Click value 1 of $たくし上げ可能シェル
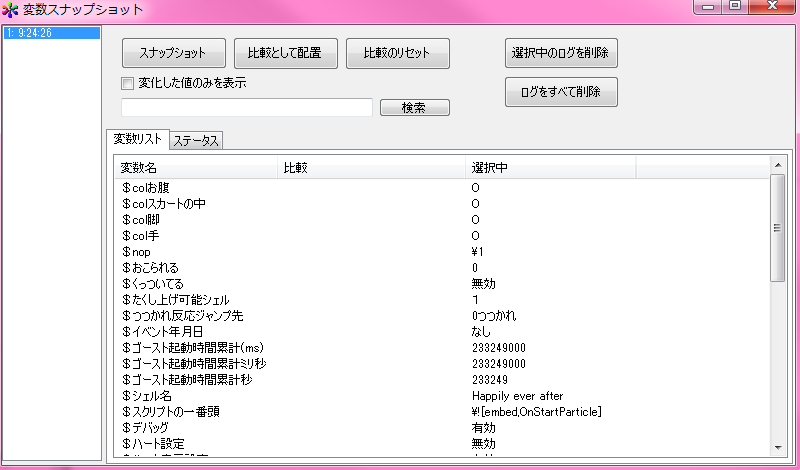The width and height of the screenshot is (800, 470). point(476,300)
